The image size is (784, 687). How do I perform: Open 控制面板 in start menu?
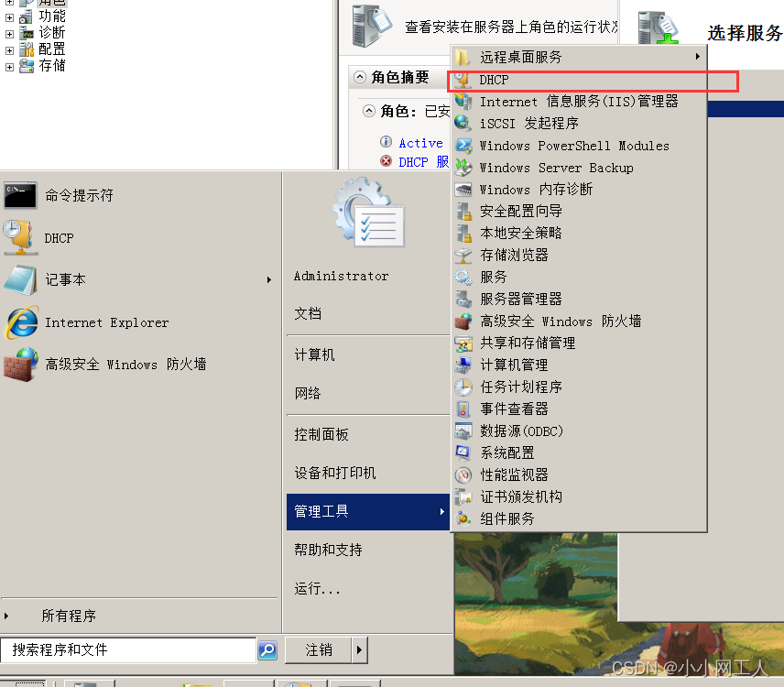pos(368,434)
